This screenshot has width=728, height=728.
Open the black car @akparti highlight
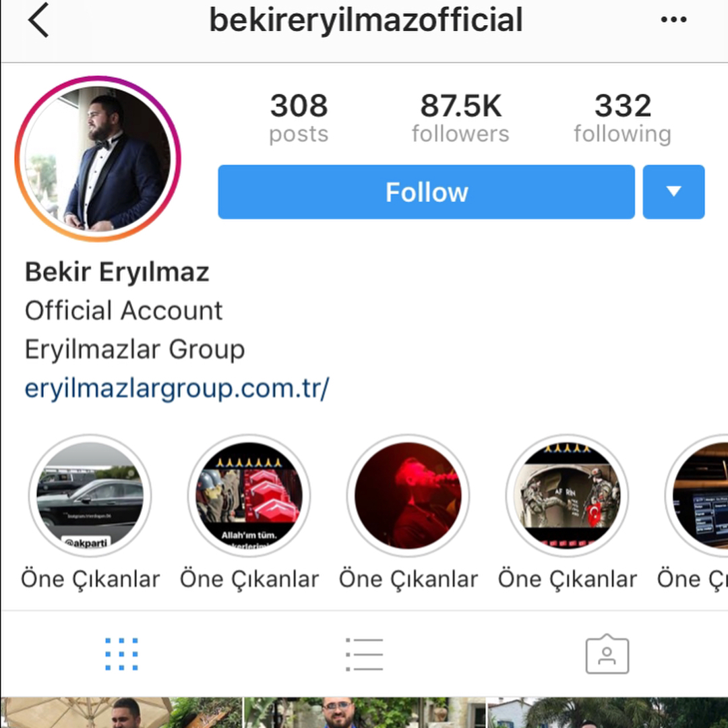90,495
